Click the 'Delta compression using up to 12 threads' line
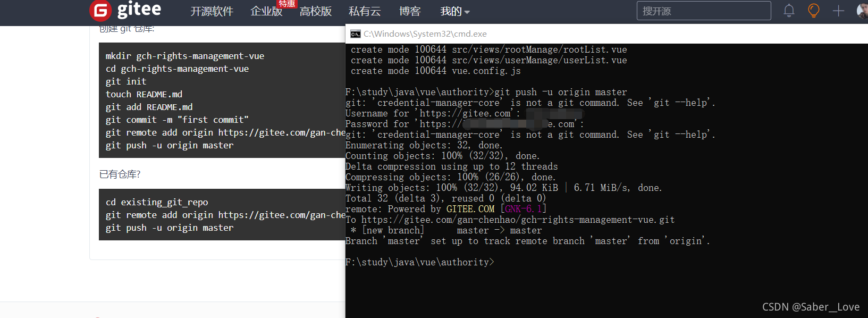Screen dimensions: 868x318 452,166
